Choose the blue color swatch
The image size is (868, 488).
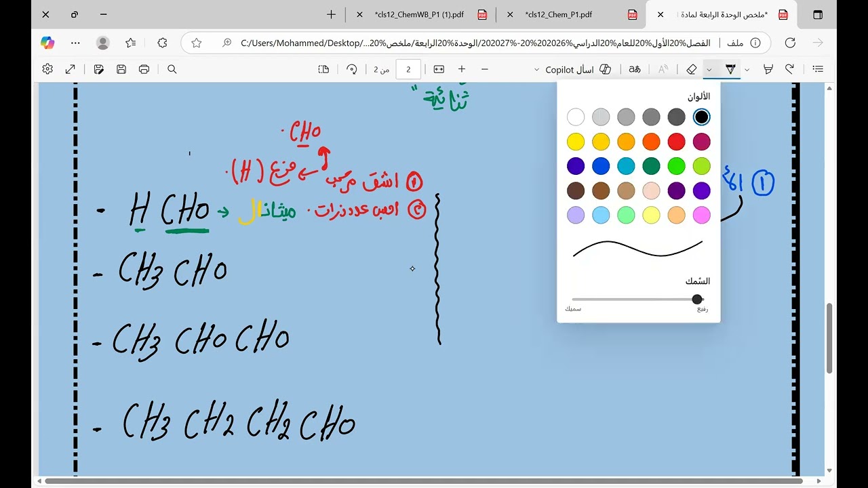pos(601,166)
